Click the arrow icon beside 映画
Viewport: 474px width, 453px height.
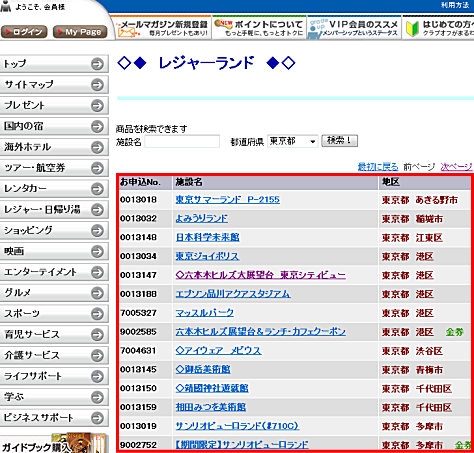coord(97,251)
